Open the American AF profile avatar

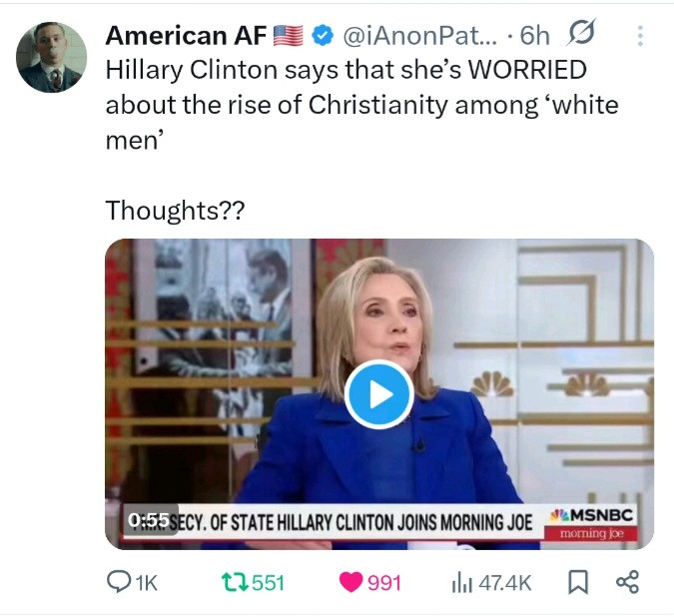pos(51,57)
